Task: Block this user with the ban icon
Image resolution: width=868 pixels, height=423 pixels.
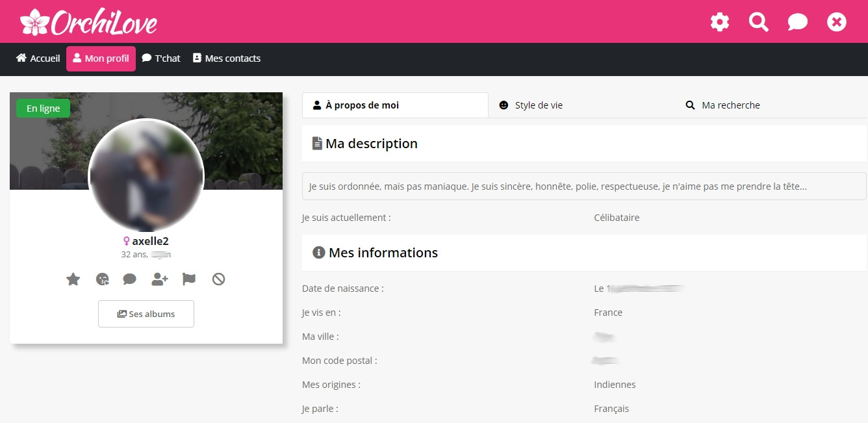Action: pyautogui.click(x=218, y=279)
